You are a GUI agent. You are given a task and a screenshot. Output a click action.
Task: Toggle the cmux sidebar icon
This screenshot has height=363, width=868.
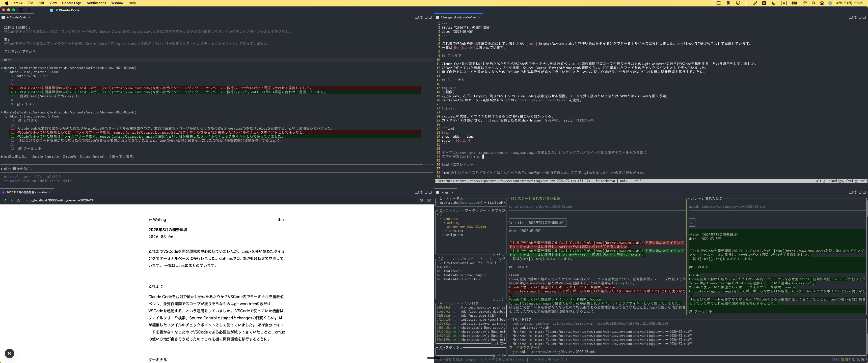(x=21, y=10)
